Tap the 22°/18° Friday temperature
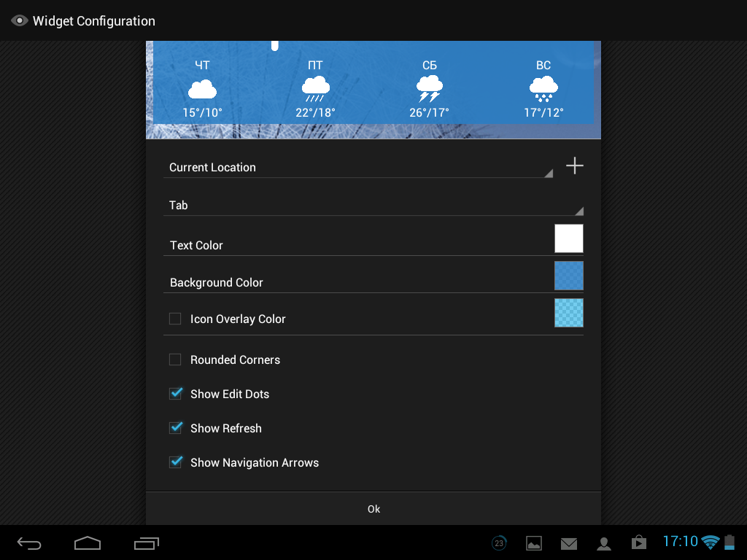 315,113
